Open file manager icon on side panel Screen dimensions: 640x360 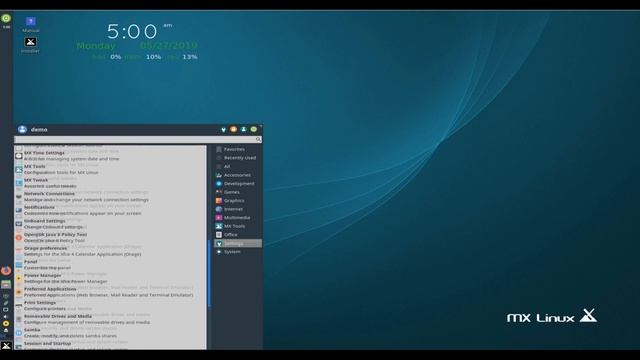6,284
